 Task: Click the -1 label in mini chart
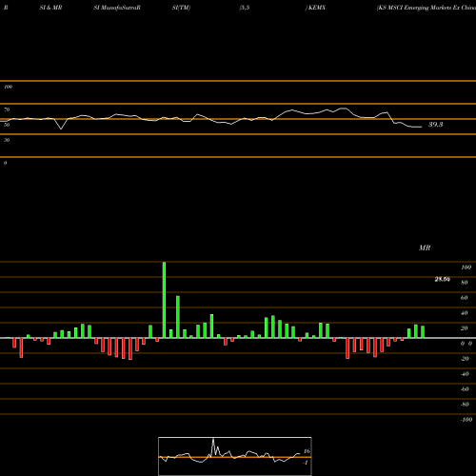coord(306,463)
